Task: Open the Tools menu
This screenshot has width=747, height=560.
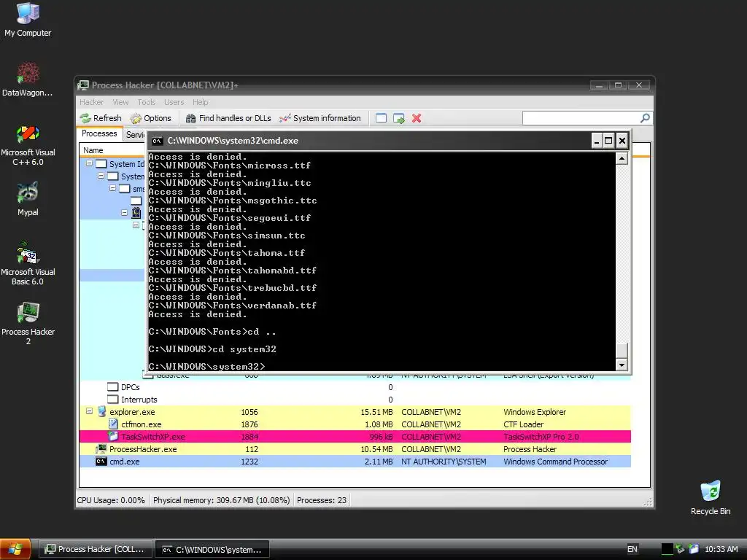Action: click(147, 102)
